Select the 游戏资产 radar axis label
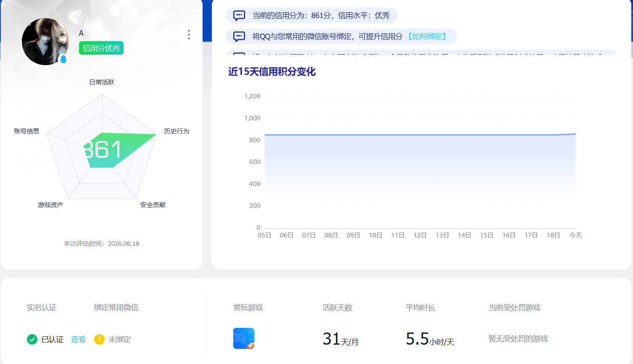The width and height of the screenshot is (633, 364). point(50,205)
